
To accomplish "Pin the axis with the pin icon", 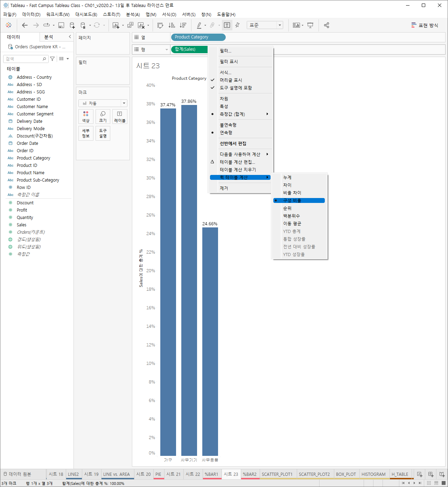I will click(x=237, y=25).
